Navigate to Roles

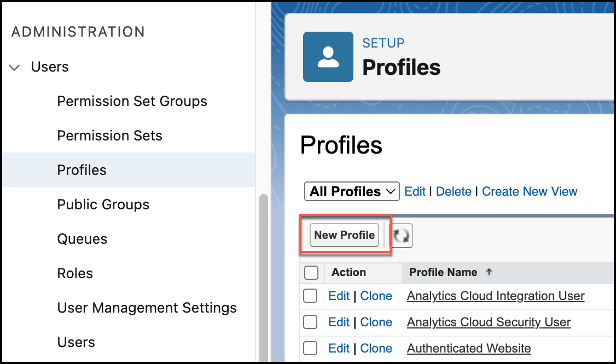pyautogui.click(x=75, y=274)
